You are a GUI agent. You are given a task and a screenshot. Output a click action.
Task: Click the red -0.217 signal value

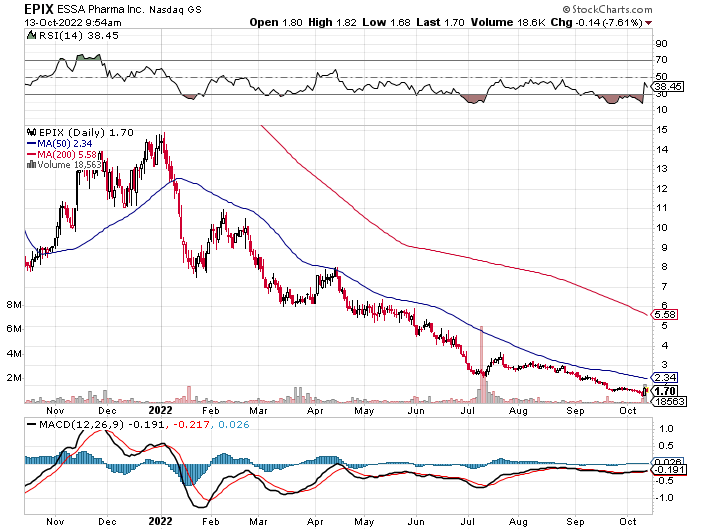(191, 424)
